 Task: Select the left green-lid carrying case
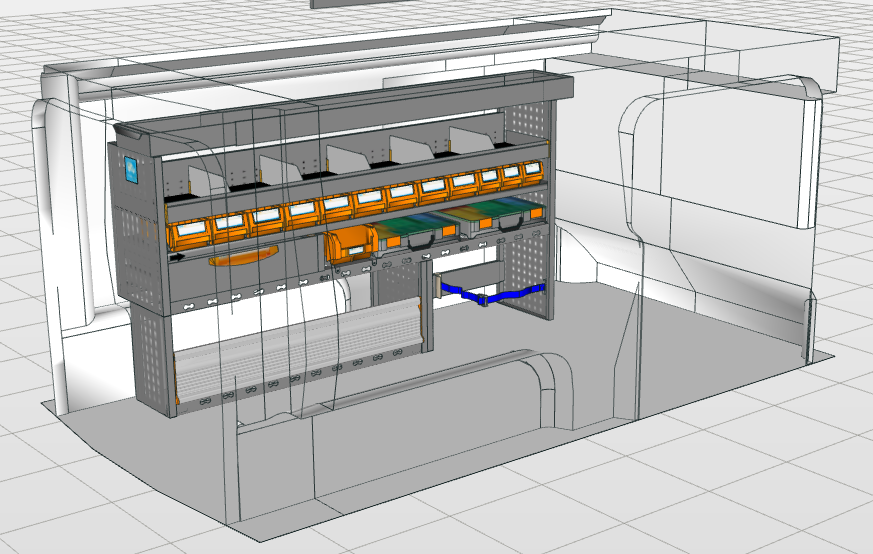pyautogui.click(x=409, y=228)
